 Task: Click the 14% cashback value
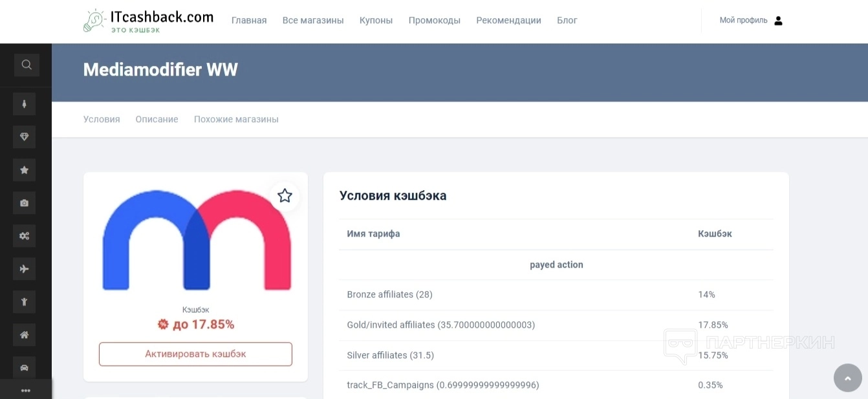(x=706, y=295)
